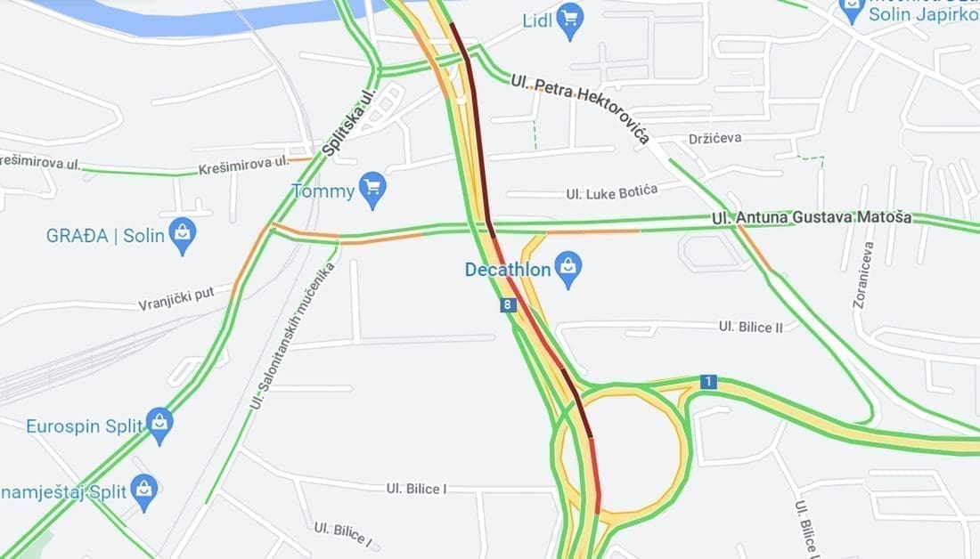Viewport: 980px width, 559px height.
Task: Click the Decathlon text label
Action: point(508,269)
